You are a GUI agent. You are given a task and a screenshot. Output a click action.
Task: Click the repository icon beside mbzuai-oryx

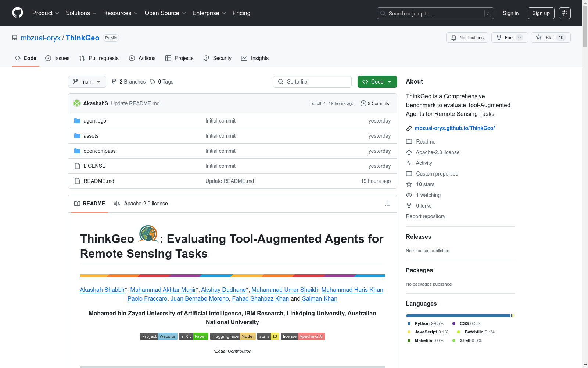[x=15, y=38]
